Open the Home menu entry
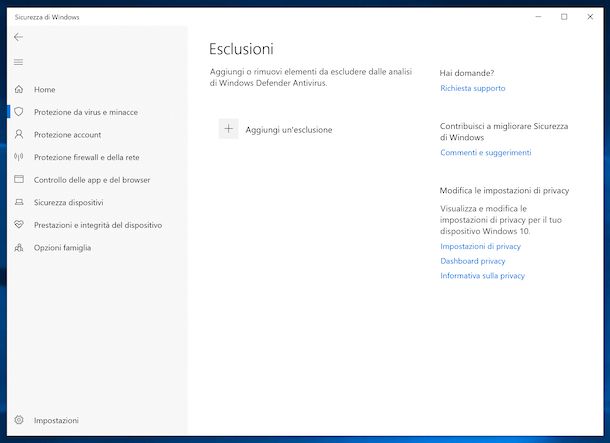This screenshot has width=610, height=443. [44, 89]
